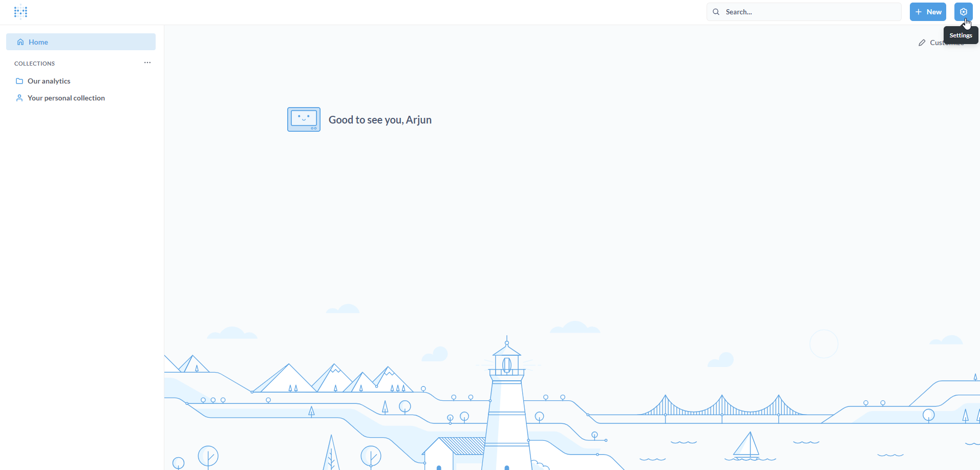
Task: Click the personal collection person icon
Action: (19, 98)
